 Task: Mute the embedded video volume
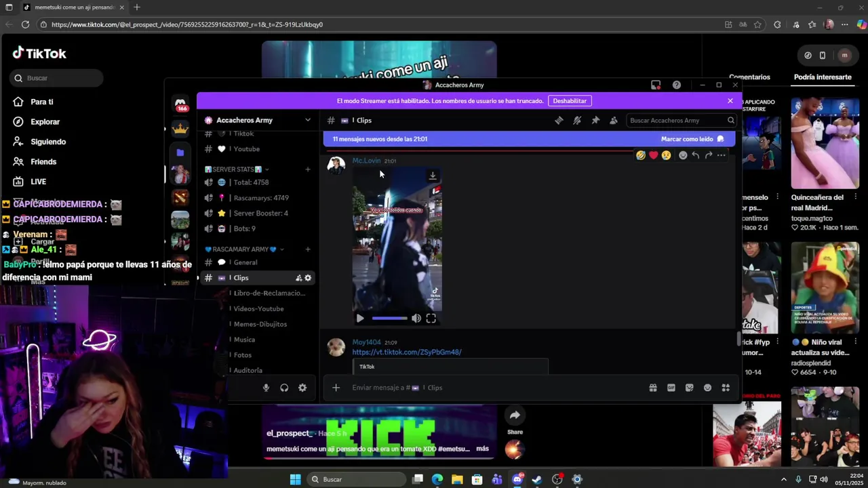[x=416, y=318]
